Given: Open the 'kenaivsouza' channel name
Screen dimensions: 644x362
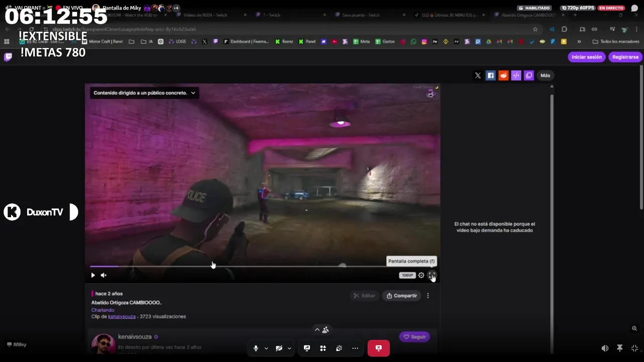Looking at the screenshot, I should point(135,337).
